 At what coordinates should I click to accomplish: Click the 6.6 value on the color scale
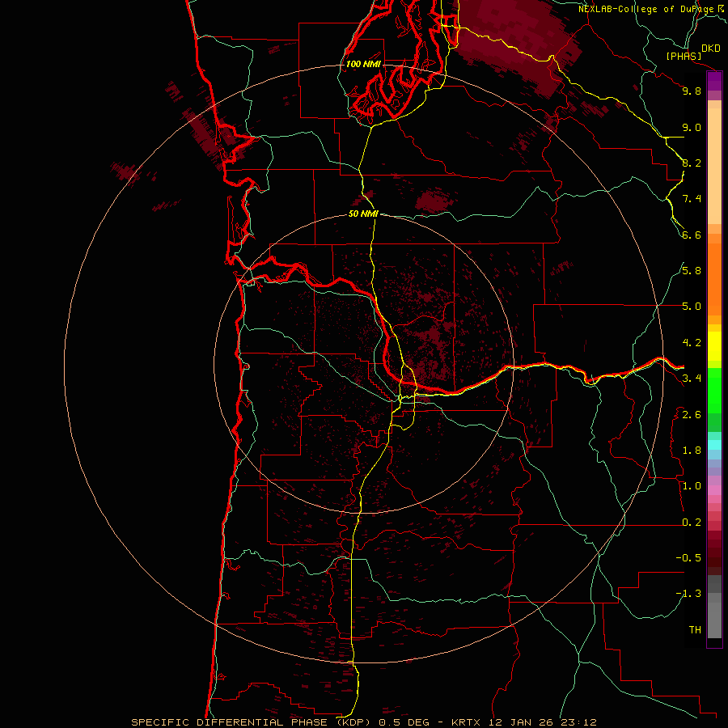(x=692, y=235)
